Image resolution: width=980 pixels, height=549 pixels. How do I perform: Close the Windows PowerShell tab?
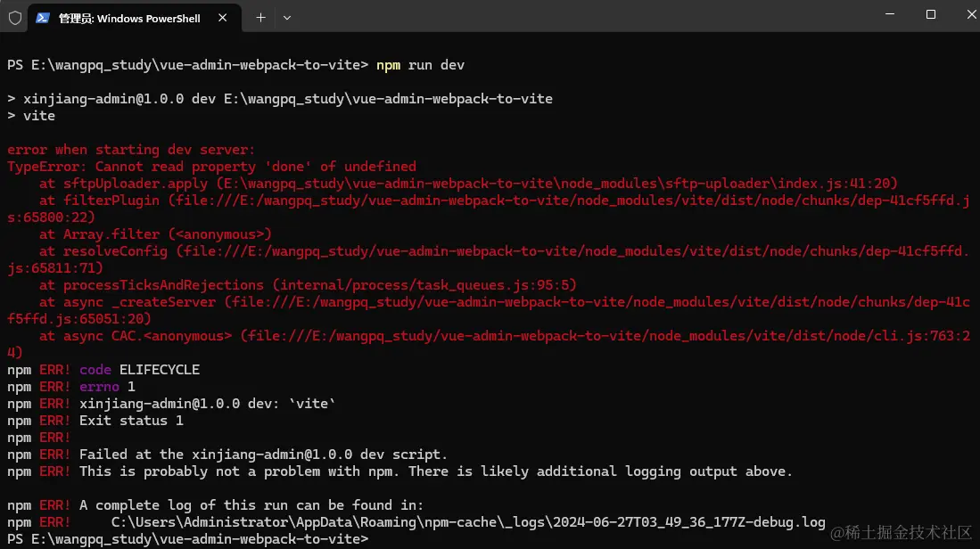pos(223,18)
